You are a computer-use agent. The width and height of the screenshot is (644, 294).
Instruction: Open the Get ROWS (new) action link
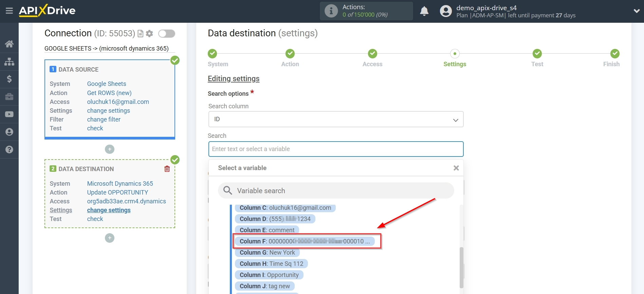(x=109, y=93)
